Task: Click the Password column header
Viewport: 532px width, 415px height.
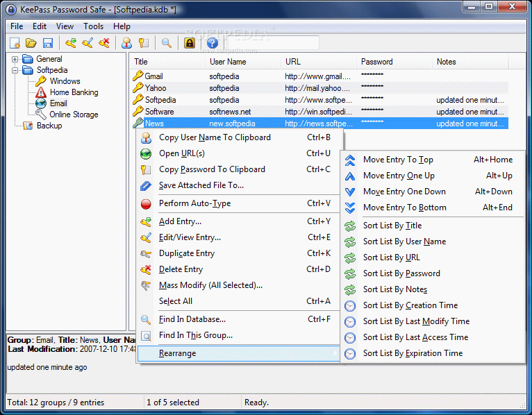Action: 394,62
